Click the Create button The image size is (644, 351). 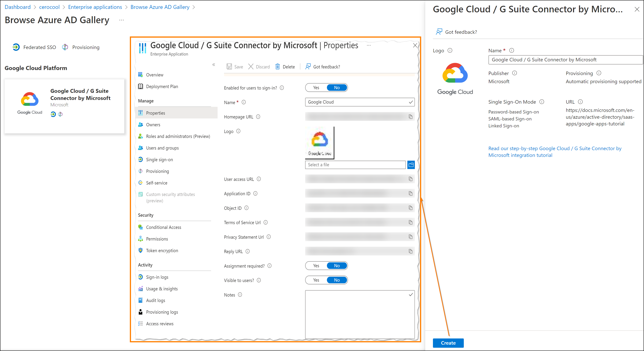click(448, 343)
